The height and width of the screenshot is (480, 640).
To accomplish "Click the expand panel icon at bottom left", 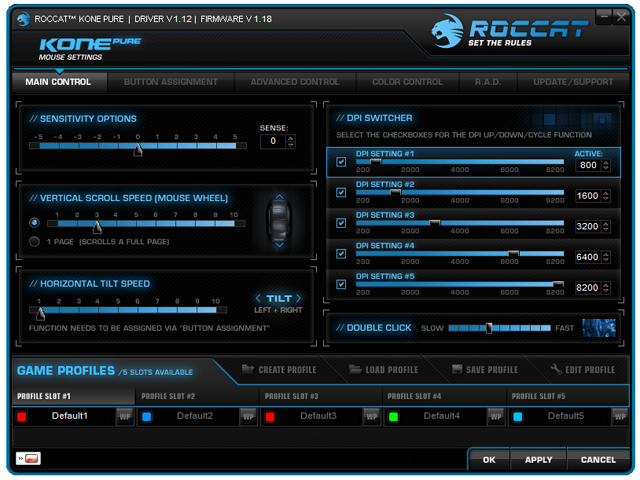I will pyautogui.click(x=28, y=458).
